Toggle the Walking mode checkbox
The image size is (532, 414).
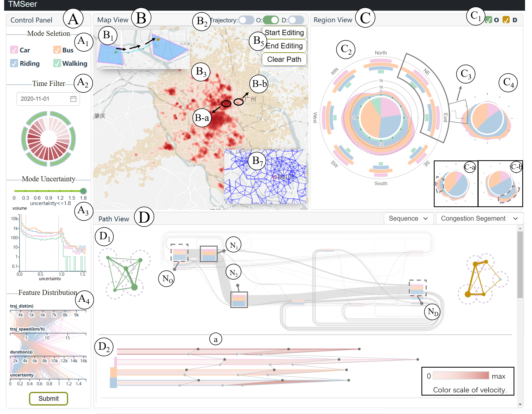pyautogui.click(x=57, y=63)
